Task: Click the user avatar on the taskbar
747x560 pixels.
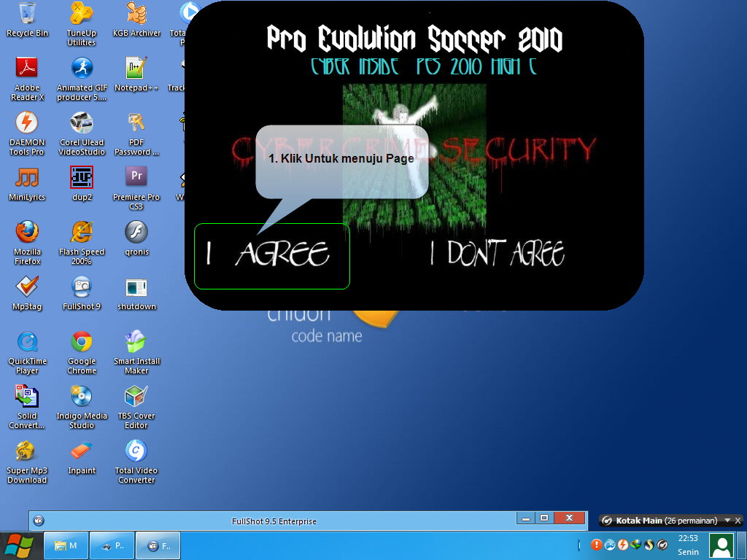Action: tap(721, 545)
